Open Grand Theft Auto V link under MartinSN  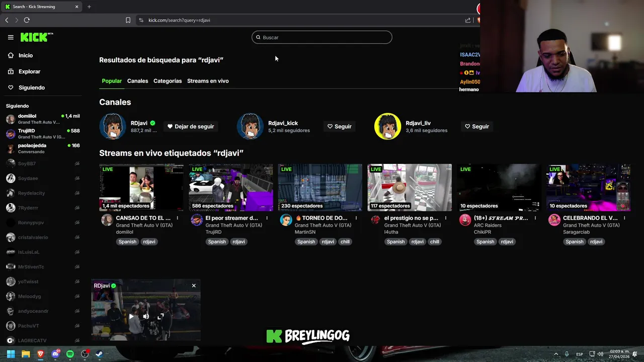[323, 225]
